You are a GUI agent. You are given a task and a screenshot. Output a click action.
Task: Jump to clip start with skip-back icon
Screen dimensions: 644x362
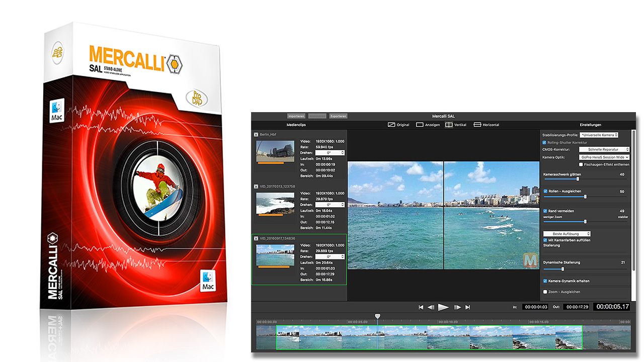tap(421, 307)
